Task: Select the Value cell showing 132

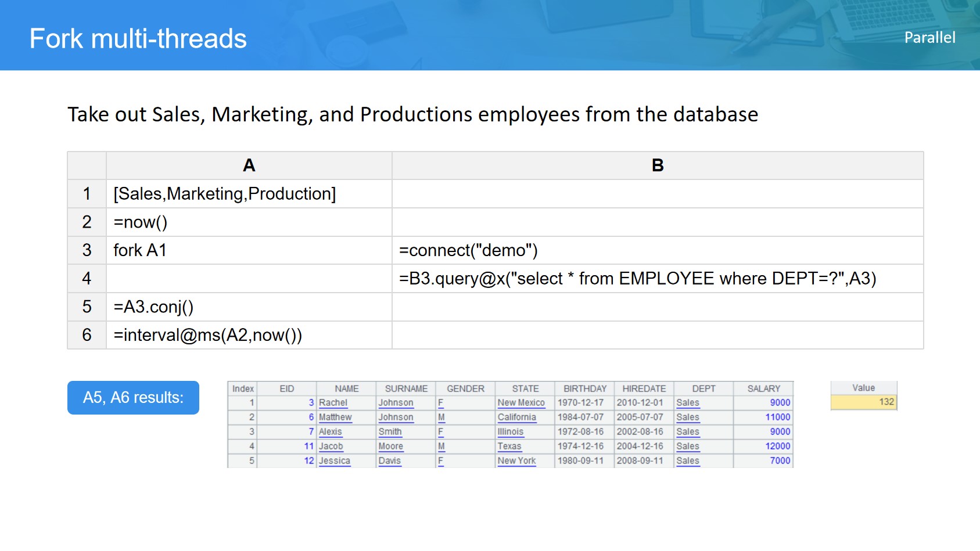Action: (x=864, y=402)
